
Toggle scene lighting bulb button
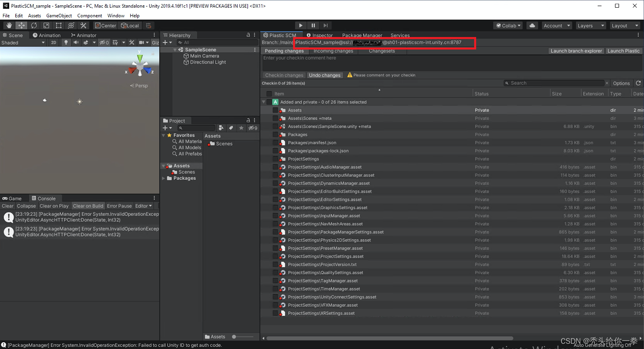[66, 42]
